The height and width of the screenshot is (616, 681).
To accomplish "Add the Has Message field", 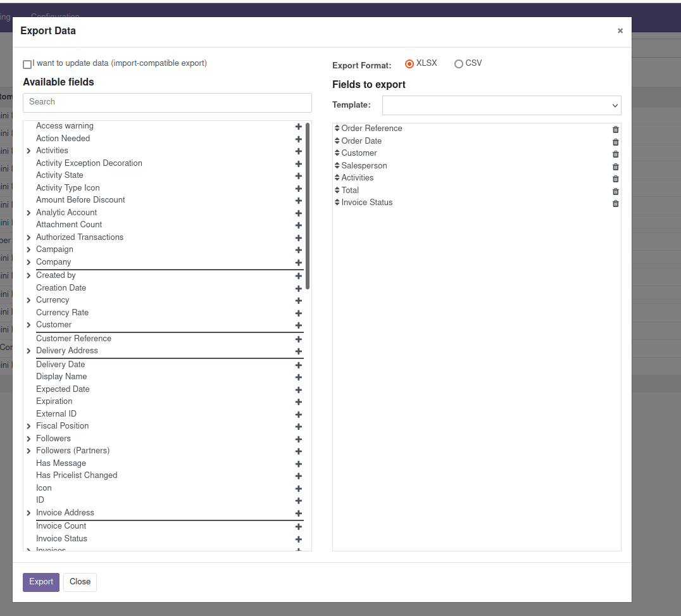I will pos(298,465).
